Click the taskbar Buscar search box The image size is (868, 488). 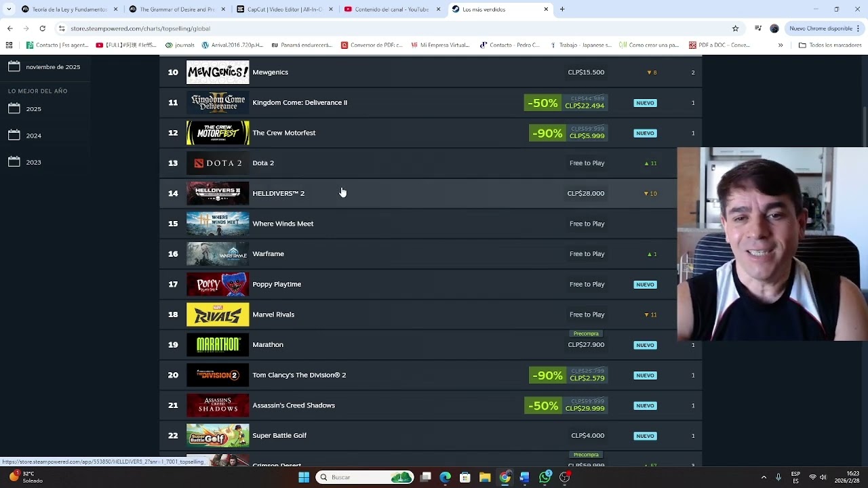coord(366,477)
